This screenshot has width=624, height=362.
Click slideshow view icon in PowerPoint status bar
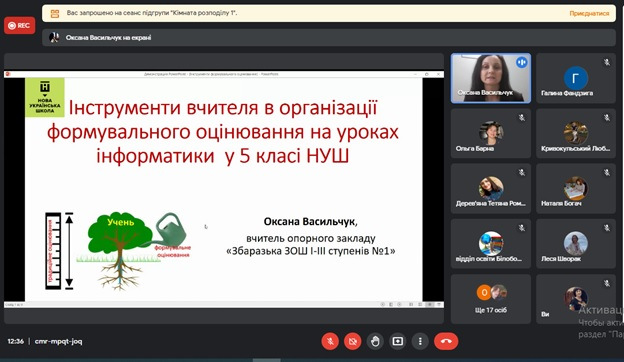(x=430, y=304)
